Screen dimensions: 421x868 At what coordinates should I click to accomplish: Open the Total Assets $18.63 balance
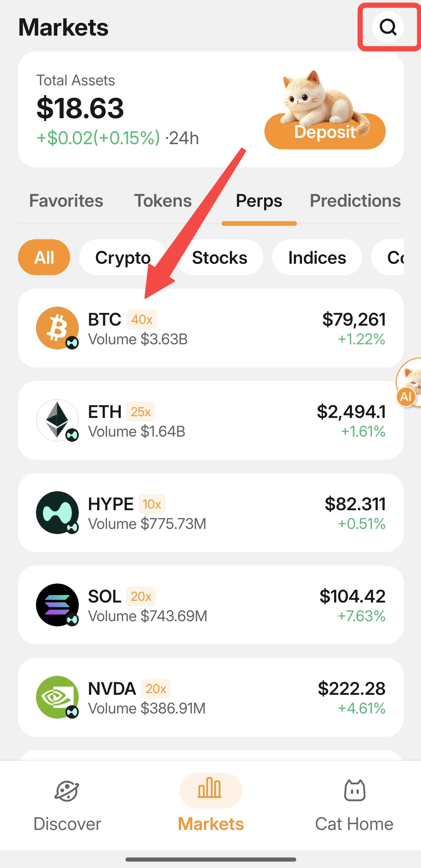click(x=80, y=108)
